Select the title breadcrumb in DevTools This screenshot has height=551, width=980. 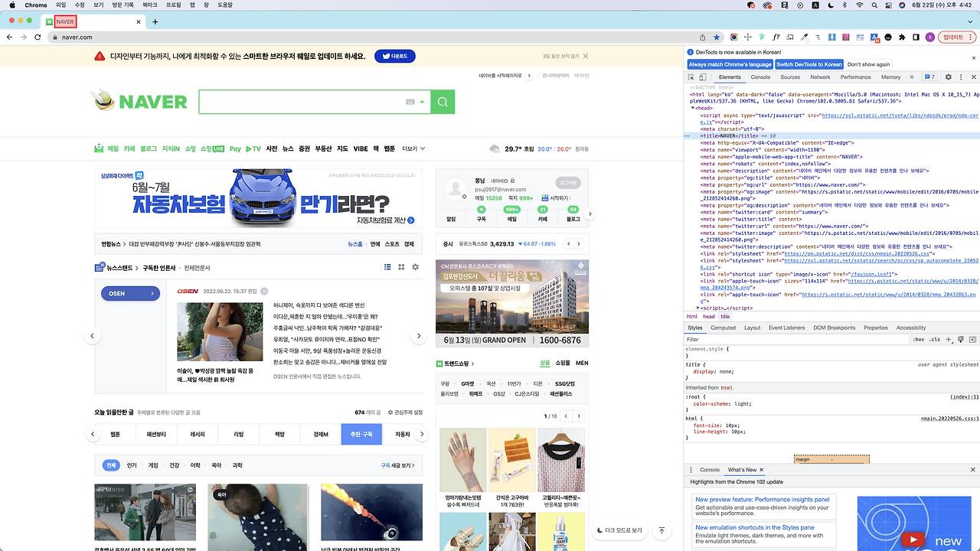(x=725, y=316)
